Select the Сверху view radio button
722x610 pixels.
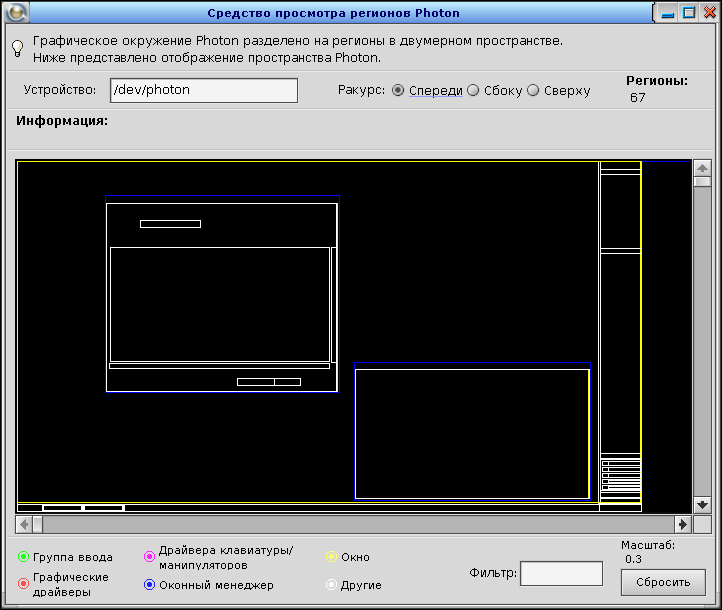pyautogui.click(x=533, y=90)
